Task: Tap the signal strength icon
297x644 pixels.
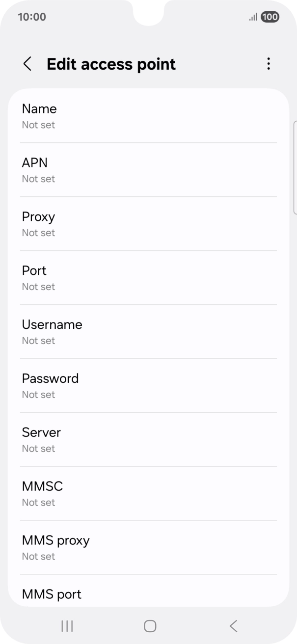Action: [x=253, y=17]
